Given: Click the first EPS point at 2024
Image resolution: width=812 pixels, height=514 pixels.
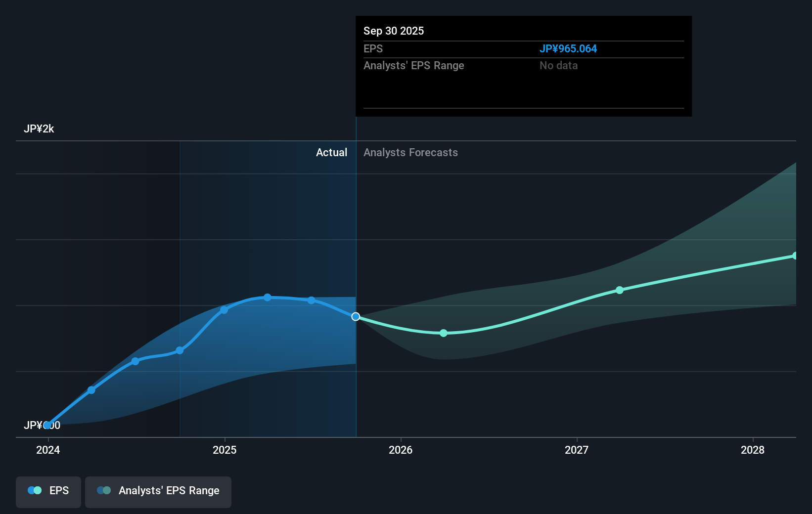Looking at the screenshot, I should tap(47, 425).
